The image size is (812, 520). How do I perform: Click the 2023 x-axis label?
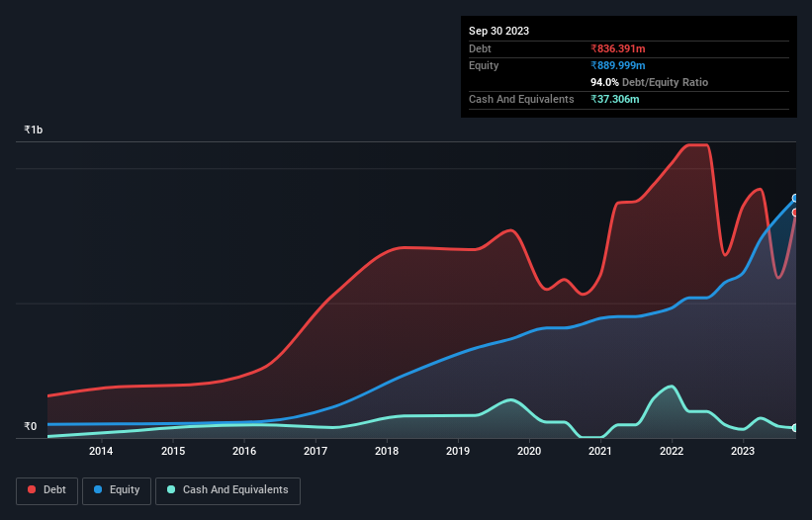[x=743, y=451]
